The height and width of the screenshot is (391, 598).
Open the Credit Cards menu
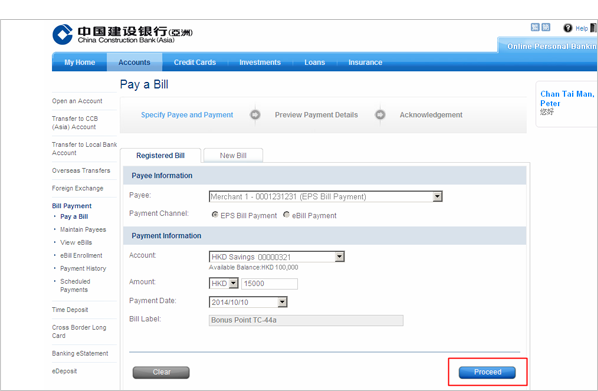[195, 62]
